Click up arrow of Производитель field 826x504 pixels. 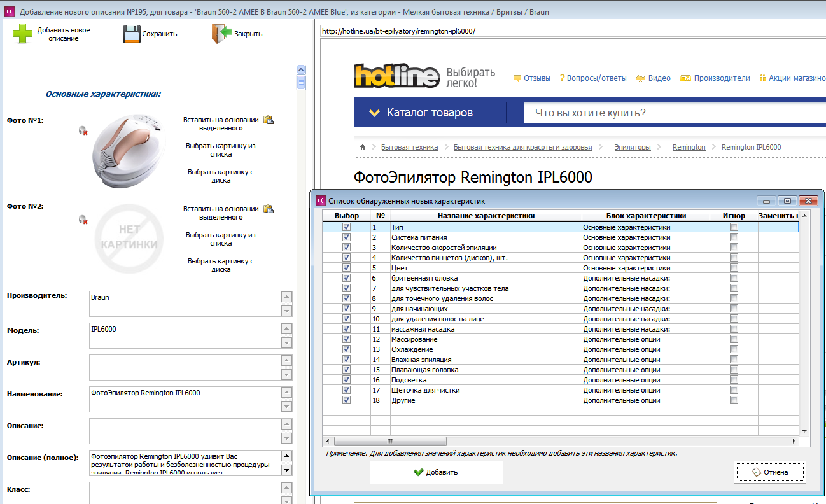[287, 297]
